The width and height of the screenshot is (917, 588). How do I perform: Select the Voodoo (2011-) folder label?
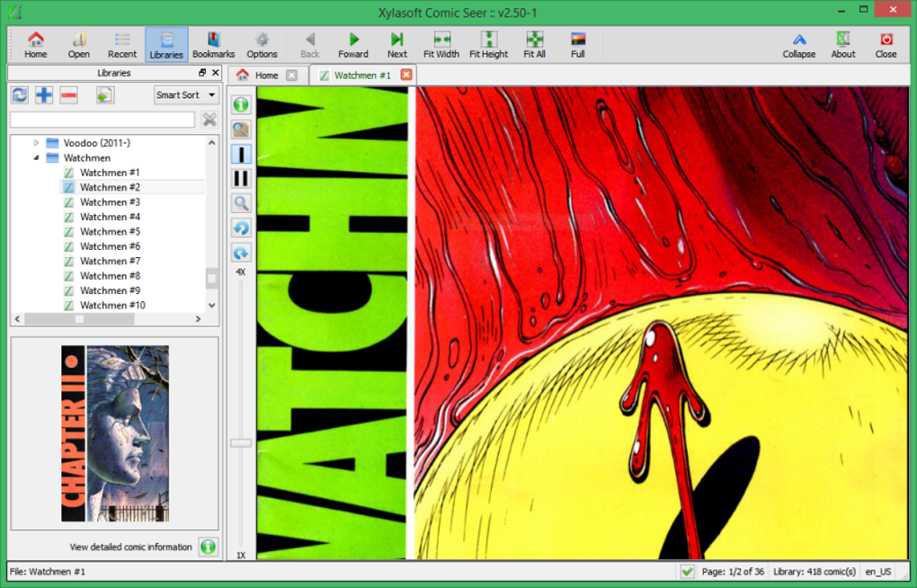click(x=97, y=143)
